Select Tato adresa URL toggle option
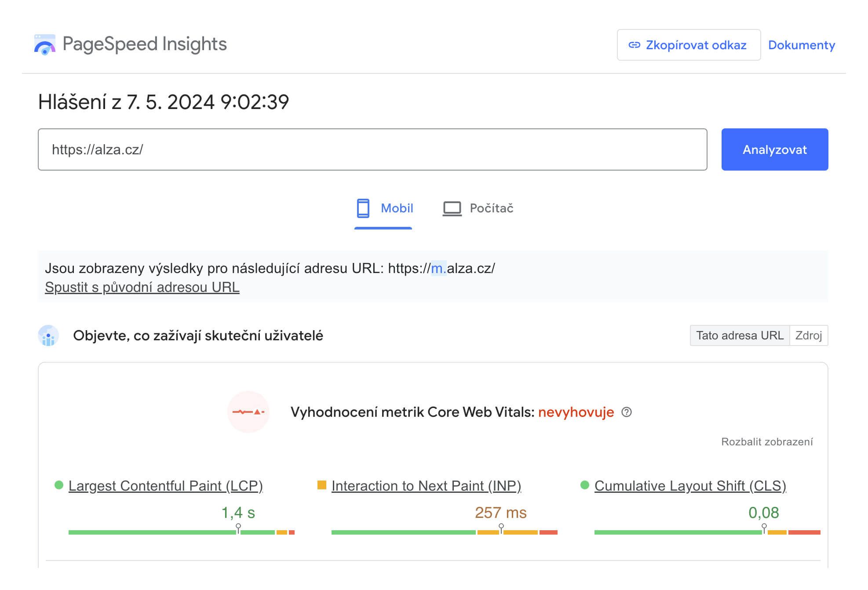868x590 pixels. click(739, 336)
